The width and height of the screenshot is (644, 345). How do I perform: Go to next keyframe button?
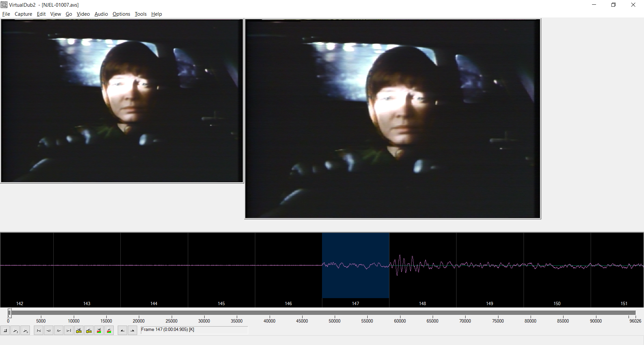click(x=89, y=331)
